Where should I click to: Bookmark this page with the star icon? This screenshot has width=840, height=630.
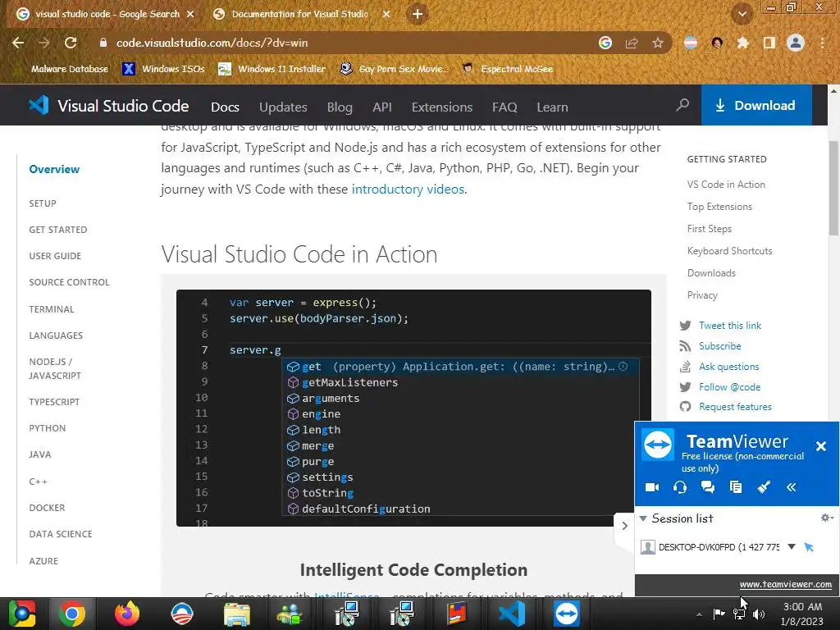point(658,43)
